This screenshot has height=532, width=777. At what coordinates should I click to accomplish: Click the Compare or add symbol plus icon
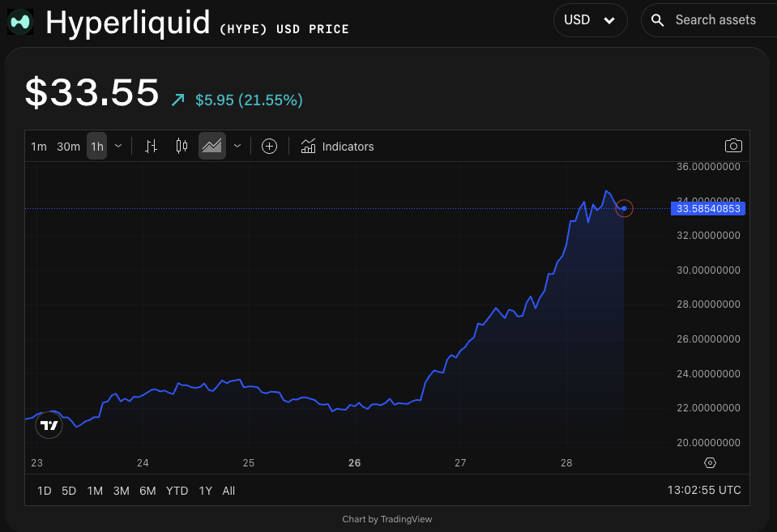click(270, 147)
